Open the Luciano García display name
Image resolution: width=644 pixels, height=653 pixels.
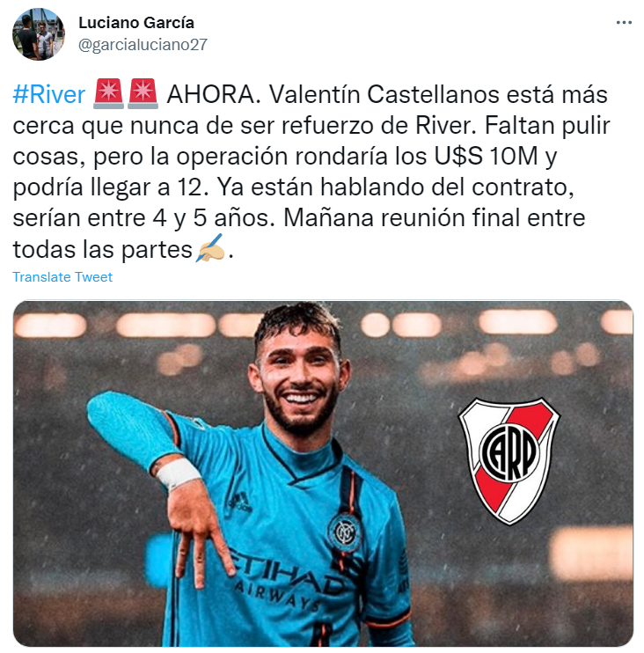136,23
